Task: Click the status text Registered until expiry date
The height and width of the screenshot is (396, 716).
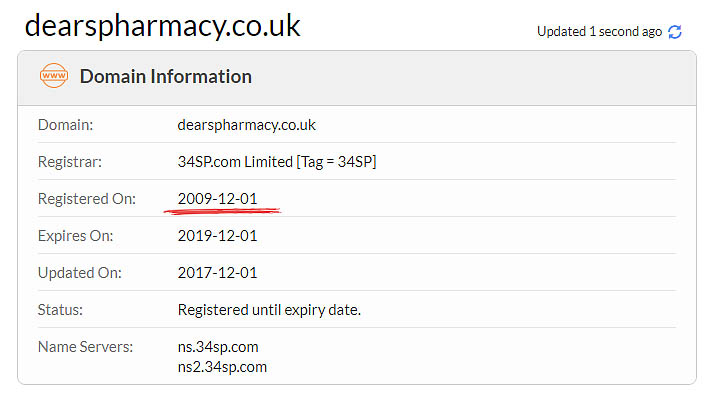Action: pos(269,310)
